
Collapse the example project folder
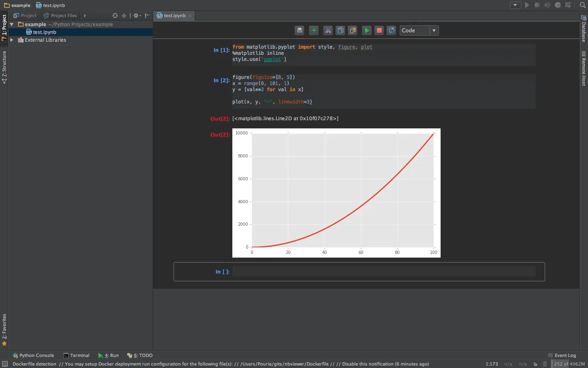pos(12,25)
